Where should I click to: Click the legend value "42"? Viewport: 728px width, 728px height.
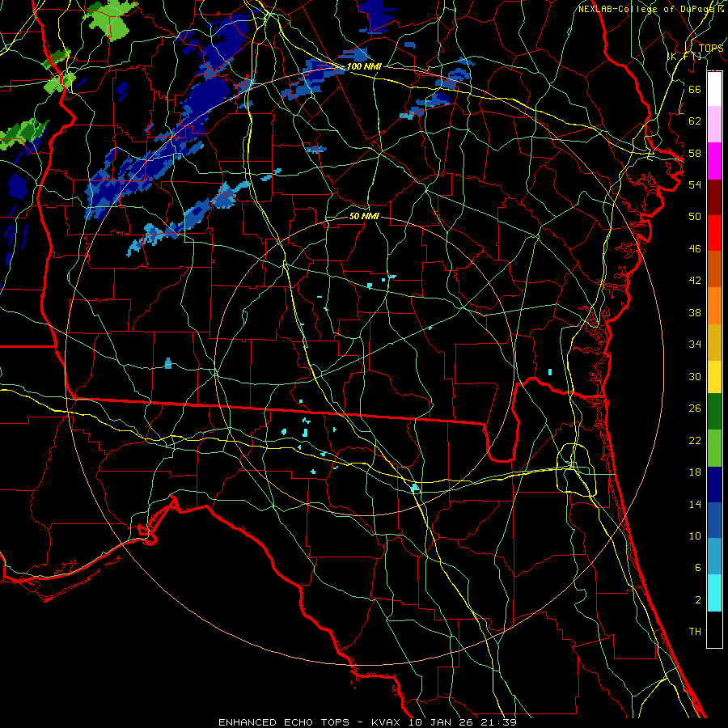point(695,281)
